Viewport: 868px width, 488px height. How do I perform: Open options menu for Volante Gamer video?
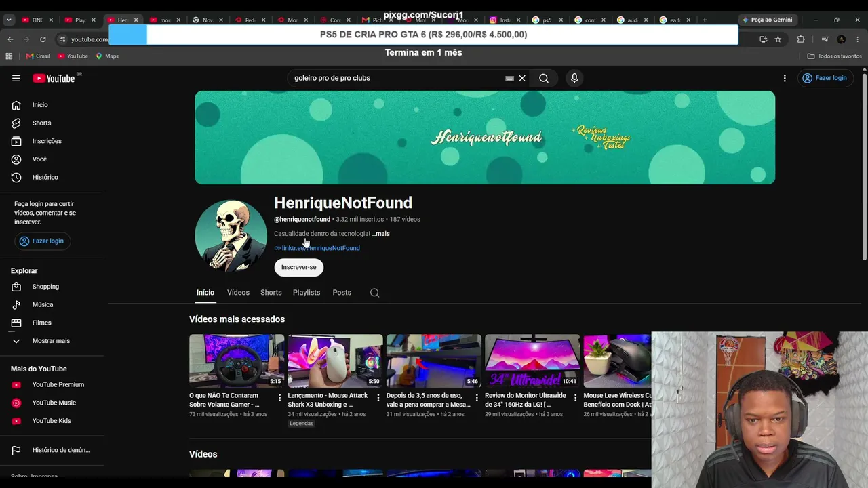tap(279, 398)
